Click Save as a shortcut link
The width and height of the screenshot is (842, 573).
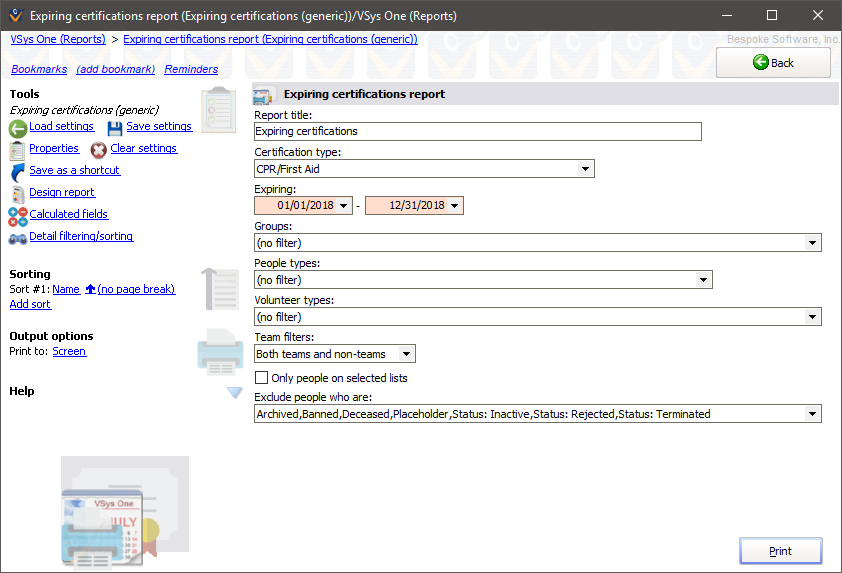(75, 170)
